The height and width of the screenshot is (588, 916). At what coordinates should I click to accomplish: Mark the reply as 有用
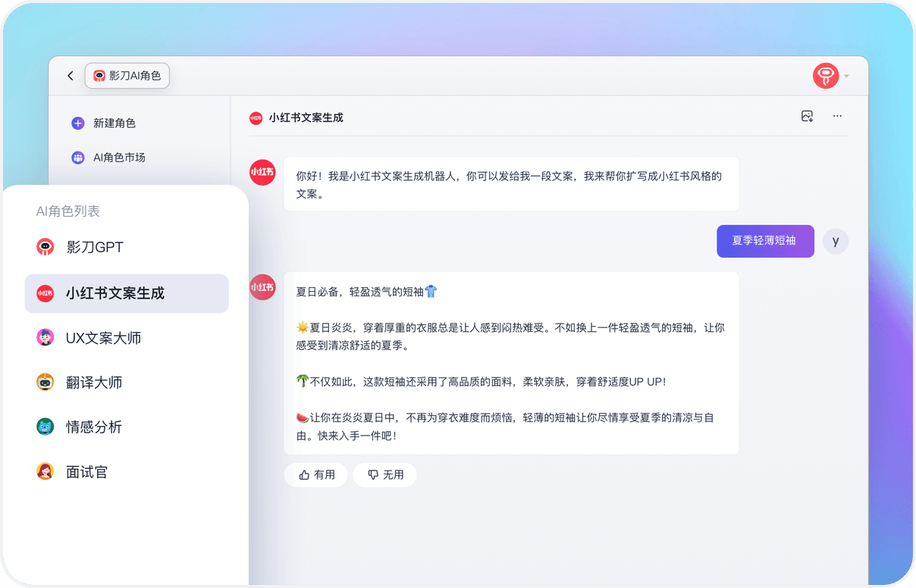[x=316, y=475]
